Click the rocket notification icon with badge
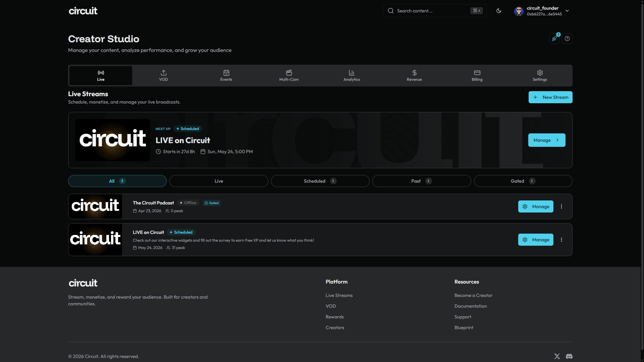The height and width of the screenshot is (362, 644). coord(554,39)
